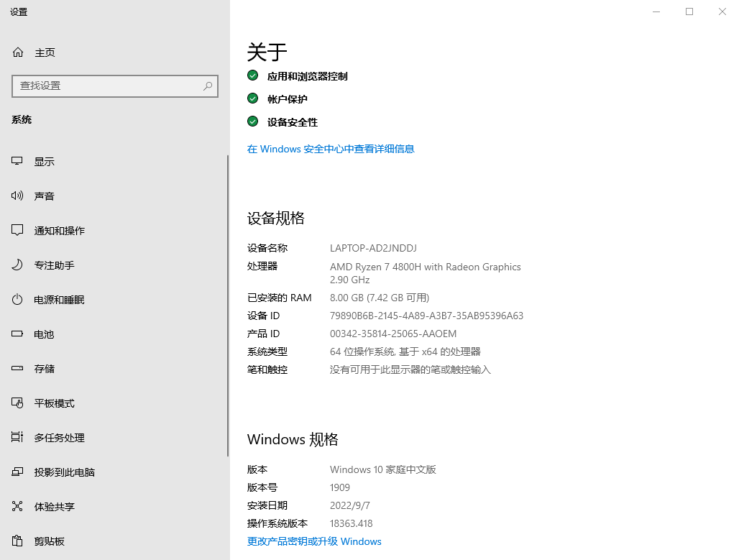Click green check next to 设备安全性
739x560 pixels.
point(252,121)
